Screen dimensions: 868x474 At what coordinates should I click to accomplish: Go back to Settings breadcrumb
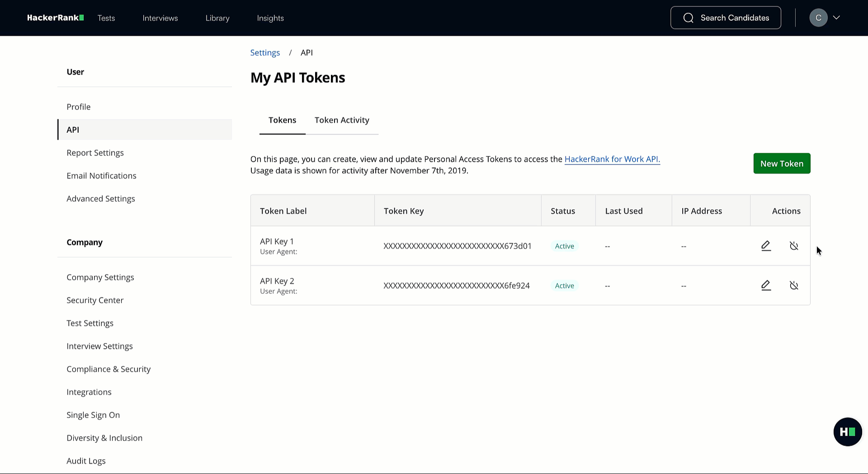click(265, 53)
